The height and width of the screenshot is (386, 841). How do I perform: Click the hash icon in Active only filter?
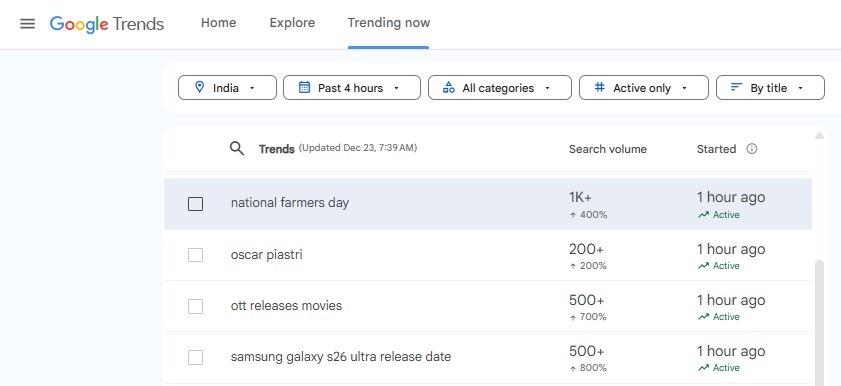click(600, 87)
